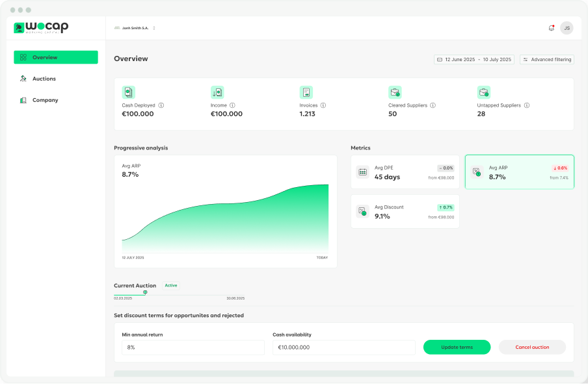The width and height of the screenshot is (588, 384).
Task: Select the Overview sidebar item
Action: pos(56,57)
